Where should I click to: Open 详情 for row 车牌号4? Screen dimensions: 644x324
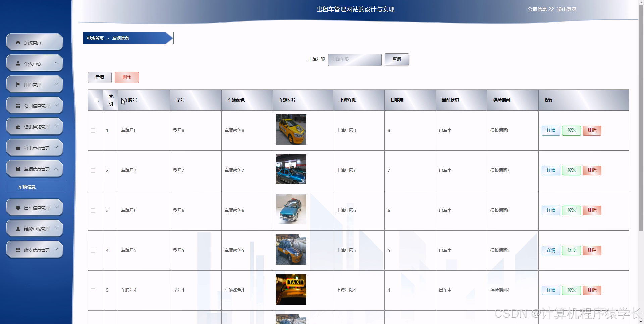(551, 290)
